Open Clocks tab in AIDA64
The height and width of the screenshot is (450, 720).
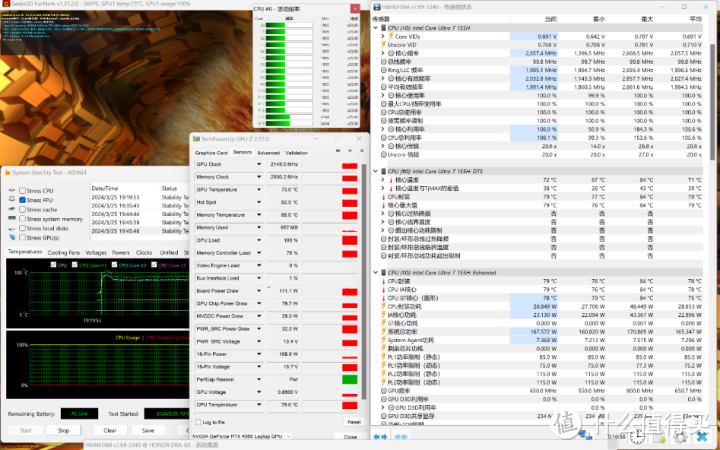click(144, 253)
